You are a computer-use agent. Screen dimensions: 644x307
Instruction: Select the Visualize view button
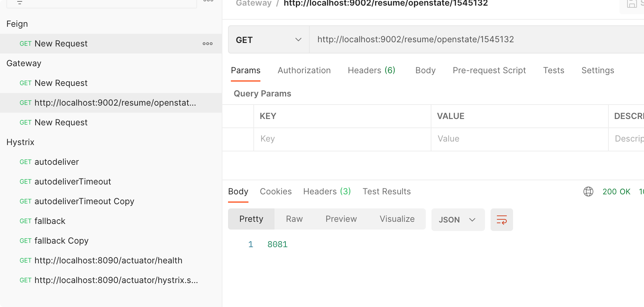point(397,219)
